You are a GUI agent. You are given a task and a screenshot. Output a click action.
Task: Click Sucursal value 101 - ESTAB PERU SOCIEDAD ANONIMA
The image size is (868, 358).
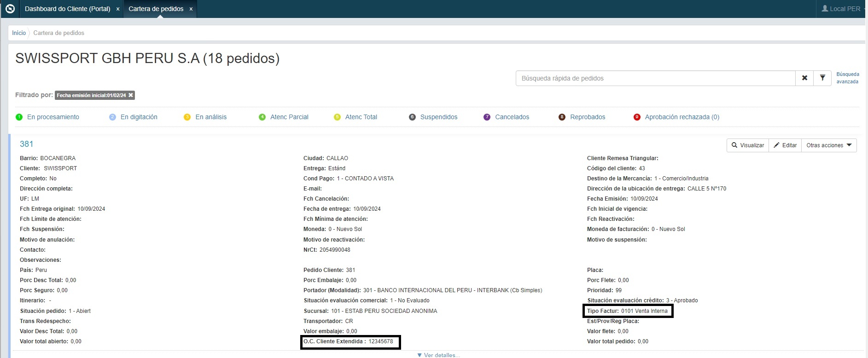384,311
